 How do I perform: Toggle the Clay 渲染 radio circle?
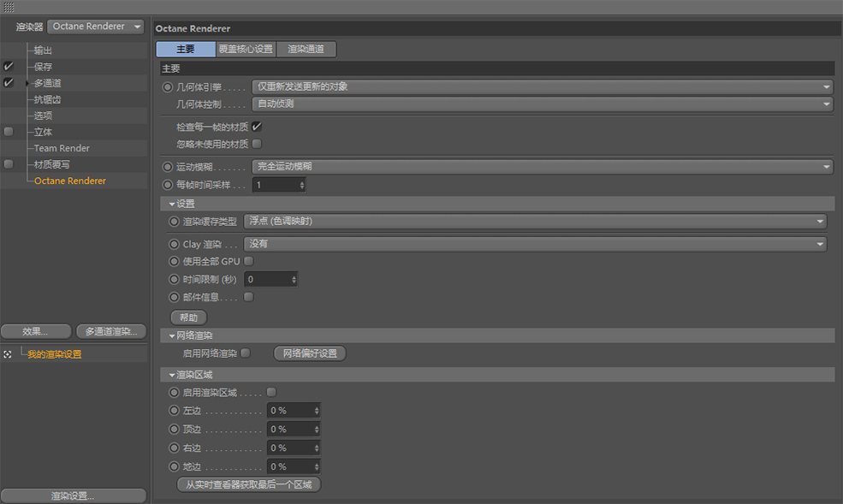coord(175,244)
